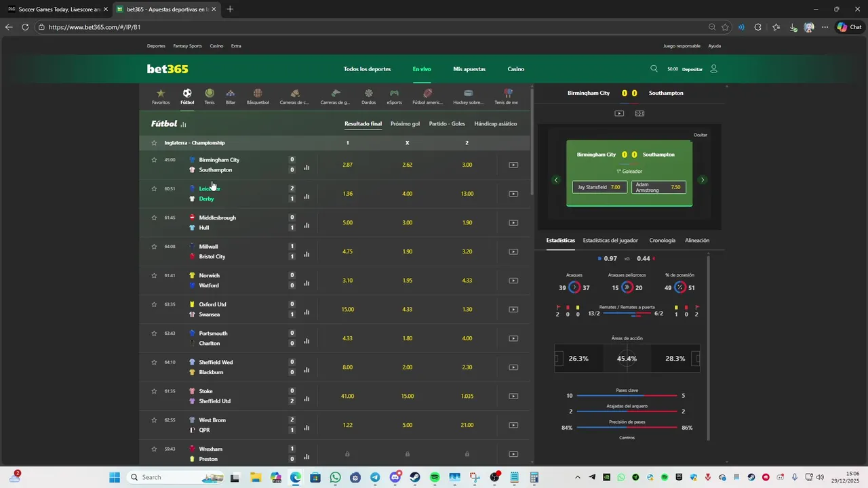
Task: Favorite the Leicester vs Derby match
Action: click(x=154, y=188)
